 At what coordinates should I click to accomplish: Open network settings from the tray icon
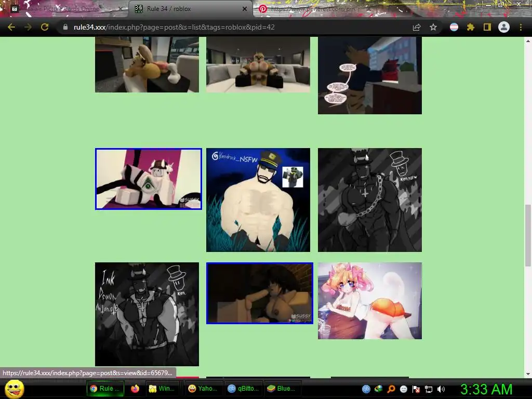click(x=429, y=389)
